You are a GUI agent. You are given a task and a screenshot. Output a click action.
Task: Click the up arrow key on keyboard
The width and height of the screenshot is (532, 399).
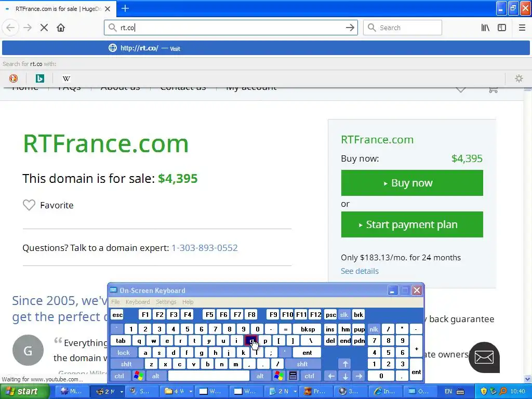coord(345,364)
